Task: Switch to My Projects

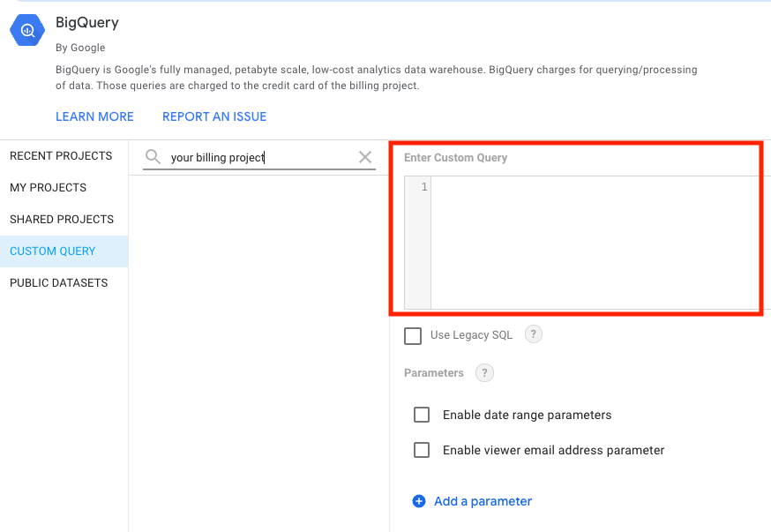Action: point(49,188)
